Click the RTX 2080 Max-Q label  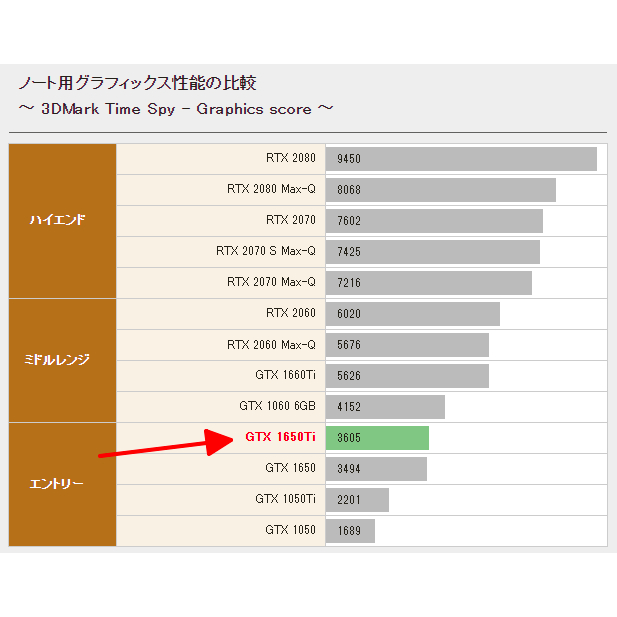[271, 189]
